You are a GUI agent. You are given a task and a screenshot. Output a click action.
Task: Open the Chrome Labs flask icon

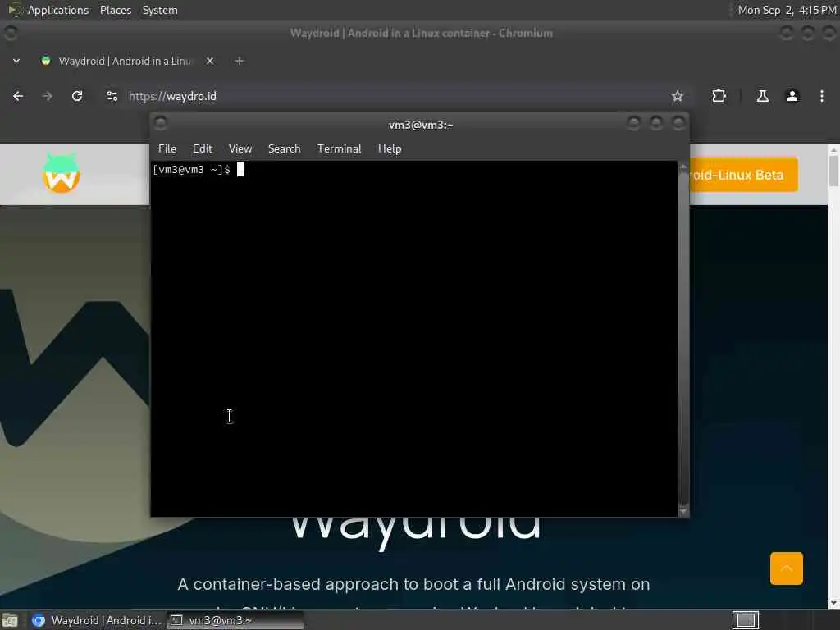point(762,96)
